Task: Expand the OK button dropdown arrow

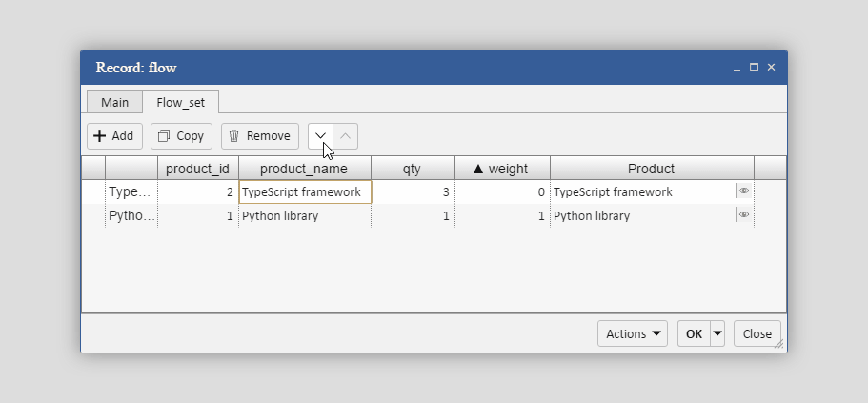Action: [x=717, y=333]
